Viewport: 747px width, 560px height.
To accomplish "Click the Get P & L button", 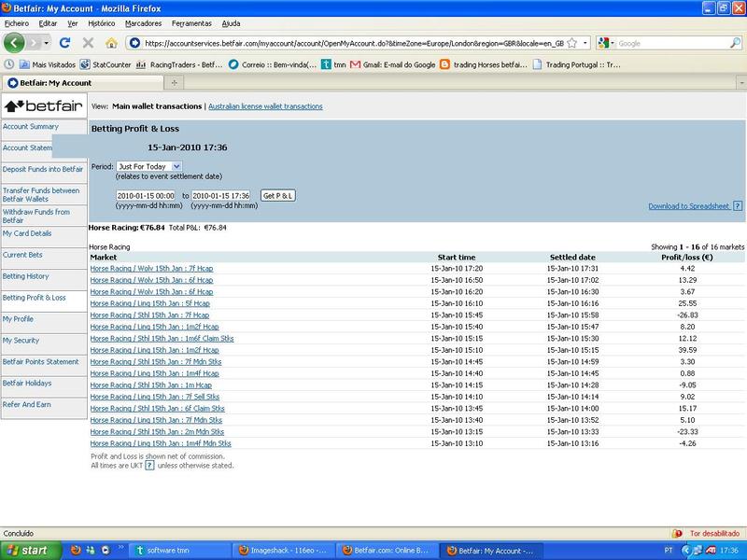I will click(x=277, y=196).
